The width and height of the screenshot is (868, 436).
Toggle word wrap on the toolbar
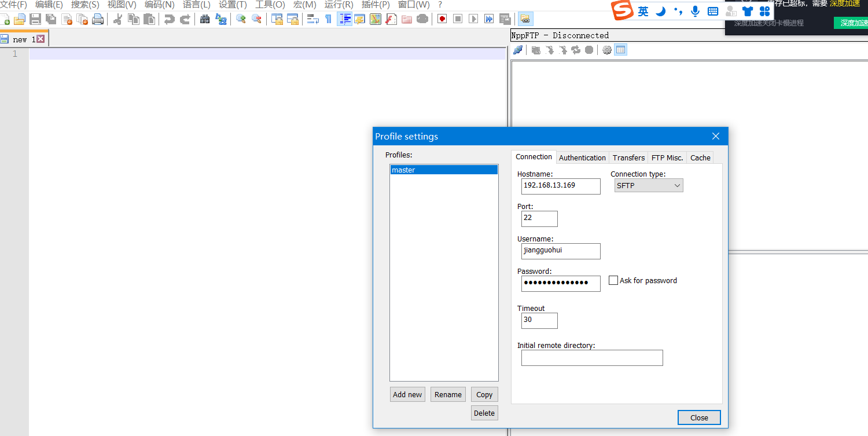coord(312,19)
